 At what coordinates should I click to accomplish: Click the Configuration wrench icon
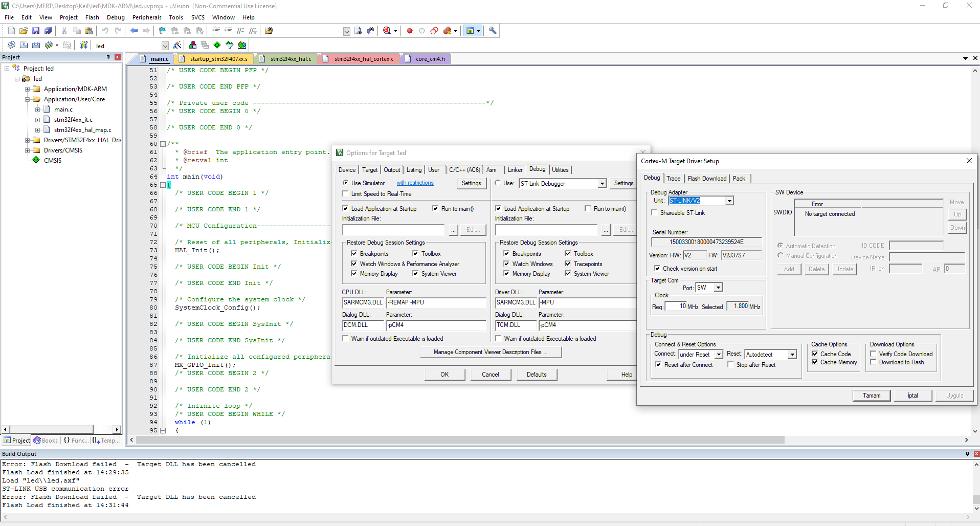pyautogui.click(x=493, y=31)
